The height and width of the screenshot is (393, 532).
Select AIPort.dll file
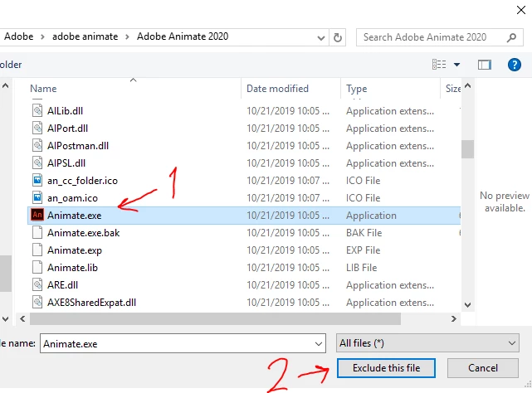click(x=67, y=129)
